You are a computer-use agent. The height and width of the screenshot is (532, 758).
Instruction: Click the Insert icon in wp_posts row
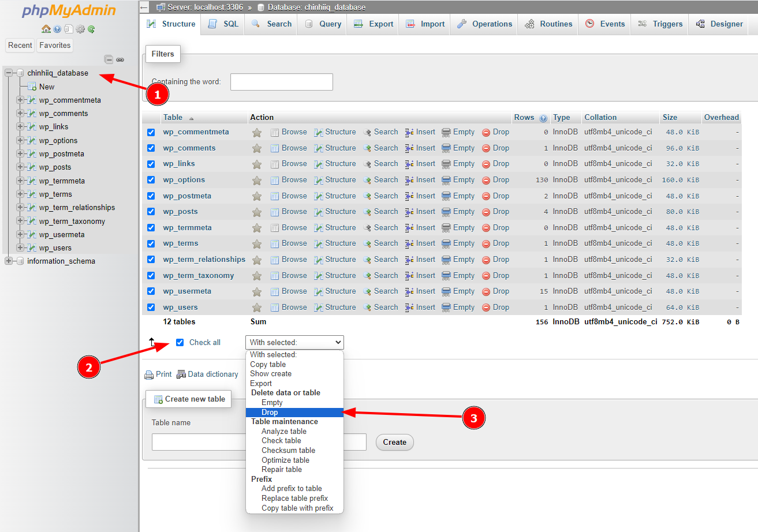pyautogui.click(x=409, y=212)
